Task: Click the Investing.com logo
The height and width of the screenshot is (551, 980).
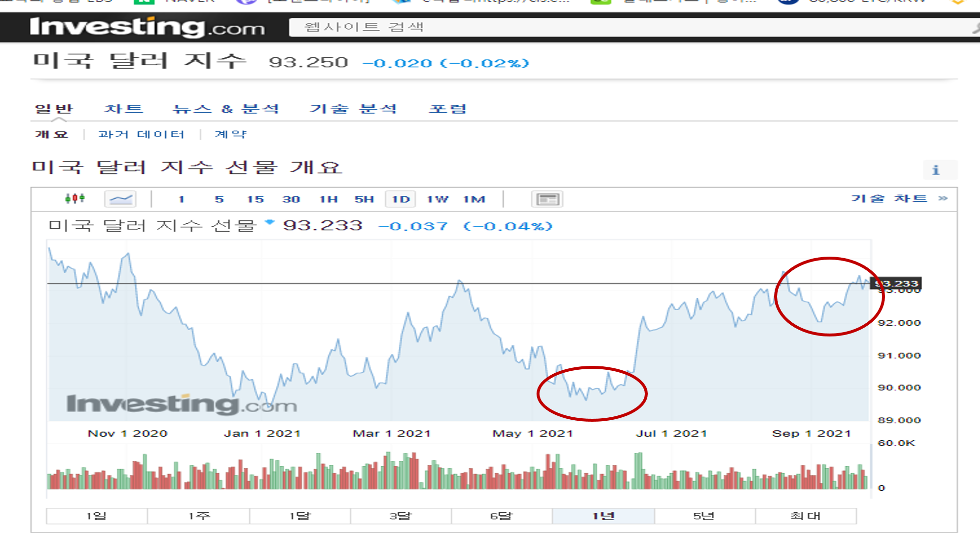Action: [x=147, y=27]
